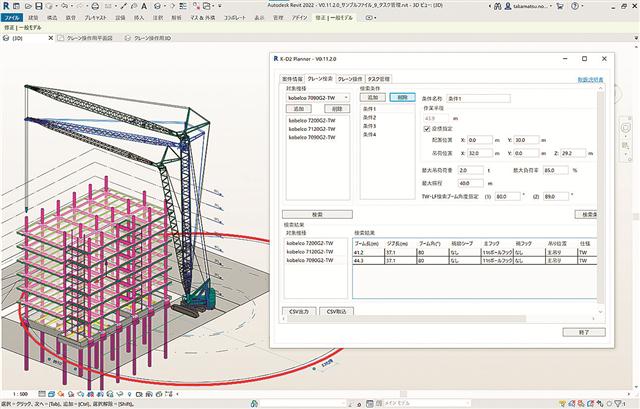Close the {3D} view tab
Image resolution: width=640 pixels, height=409 pixels.
click(51, 38)
